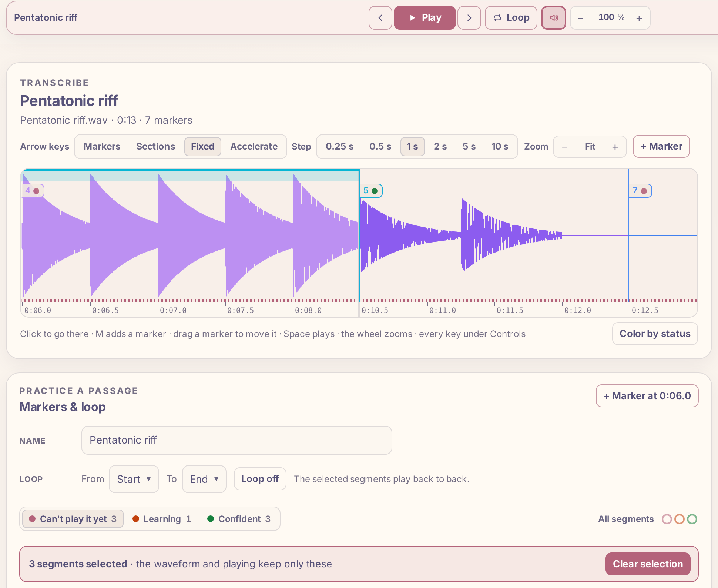718x588 pixels.
Task: Fit the waveform zoom
Action: (x=590, y=147)
